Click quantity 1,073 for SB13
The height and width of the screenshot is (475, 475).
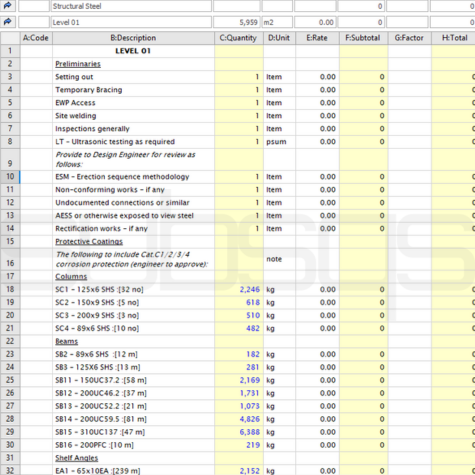click(x=238, y=406)
